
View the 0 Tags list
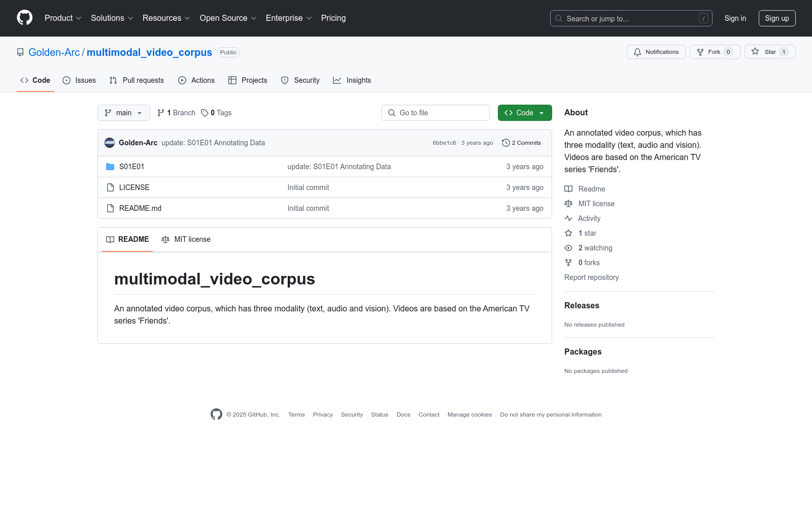click(216, 113)
